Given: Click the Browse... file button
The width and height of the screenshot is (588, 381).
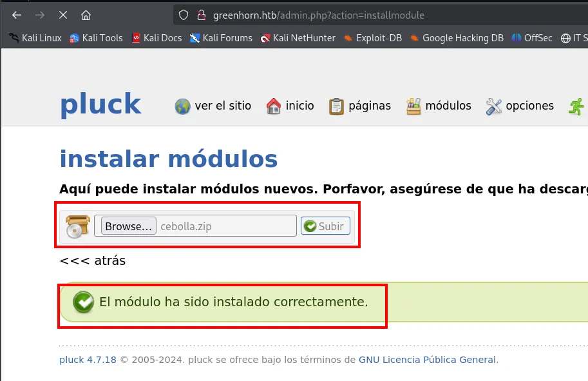Looking at the screenshot, I should pos(129,226).
